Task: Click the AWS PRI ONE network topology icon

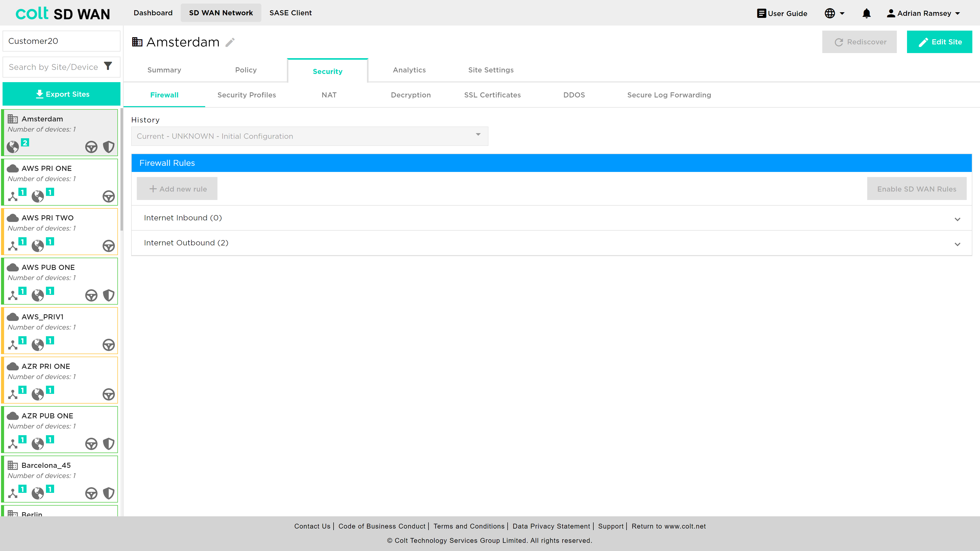Action: point(13,196)
